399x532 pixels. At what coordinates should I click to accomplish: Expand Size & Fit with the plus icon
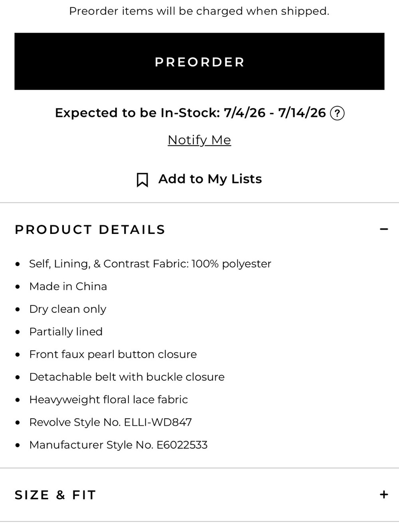point(384,494)
